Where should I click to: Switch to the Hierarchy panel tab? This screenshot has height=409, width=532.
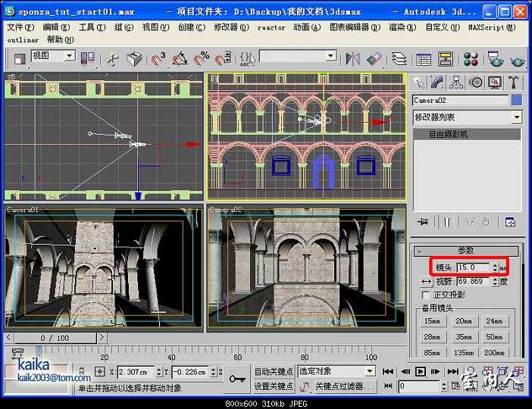click(456, 83)
